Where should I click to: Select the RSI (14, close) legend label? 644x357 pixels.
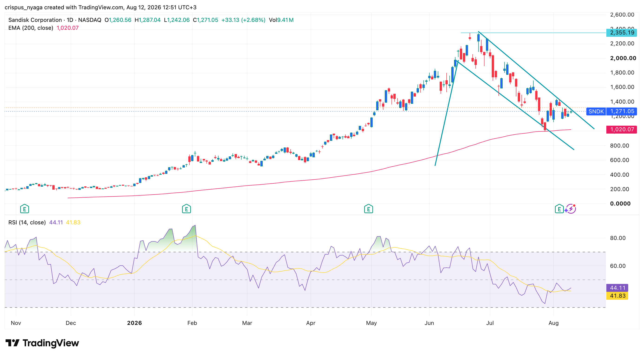(27, 222)
